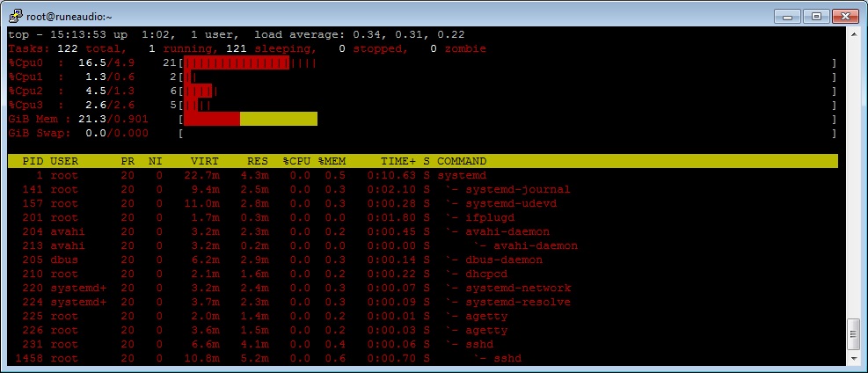Minimize the PuTTY window
The image size is (868, 373).
pos(790,17)
